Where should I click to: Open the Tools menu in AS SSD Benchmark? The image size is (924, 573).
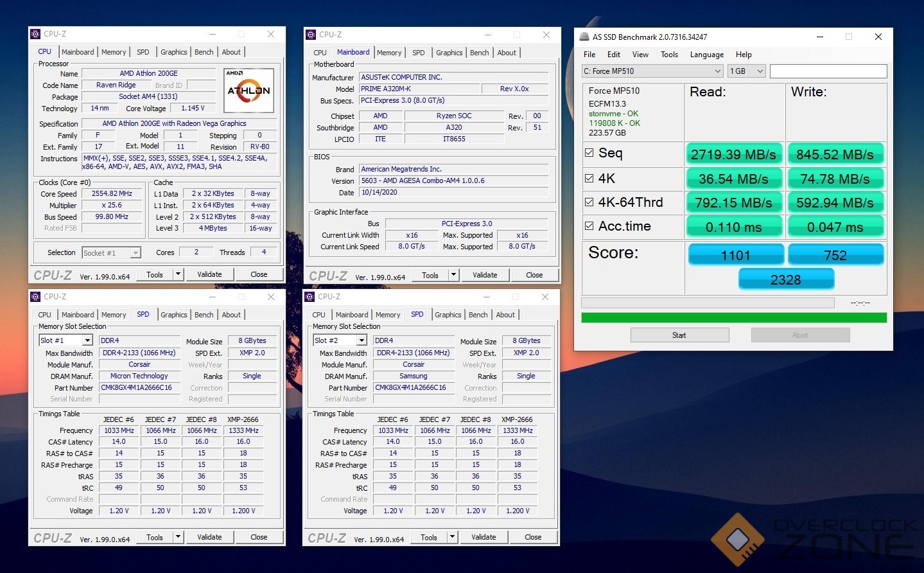point(669,55)
